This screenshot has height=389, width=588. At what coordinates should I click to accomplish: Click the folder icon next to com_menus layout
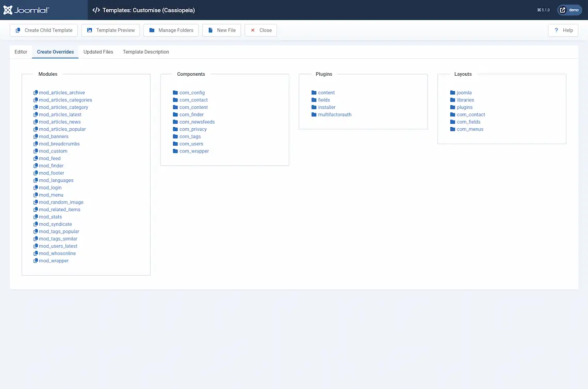[452, 129]
